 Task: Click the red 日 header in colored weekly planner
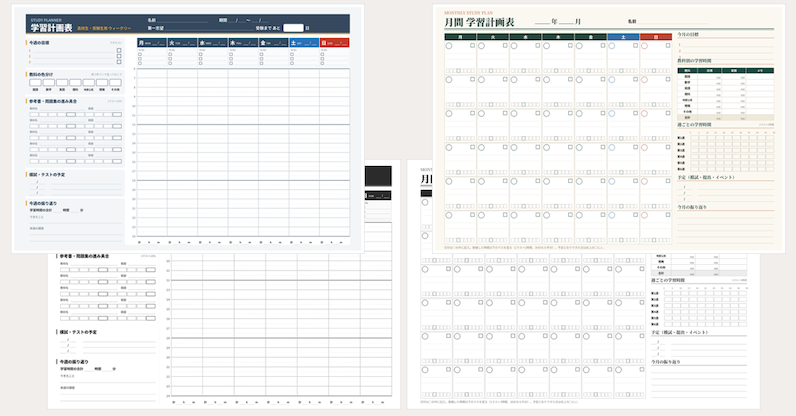click(335, 43)
